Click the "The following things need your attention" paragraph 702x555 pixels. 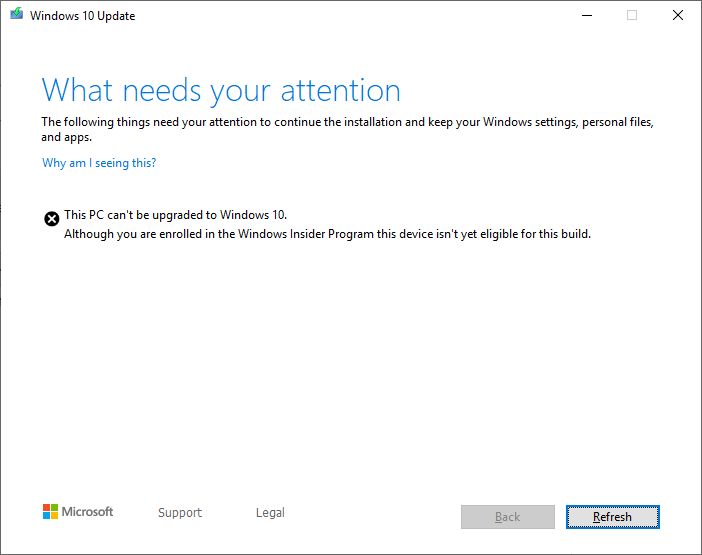coord(347,129)
